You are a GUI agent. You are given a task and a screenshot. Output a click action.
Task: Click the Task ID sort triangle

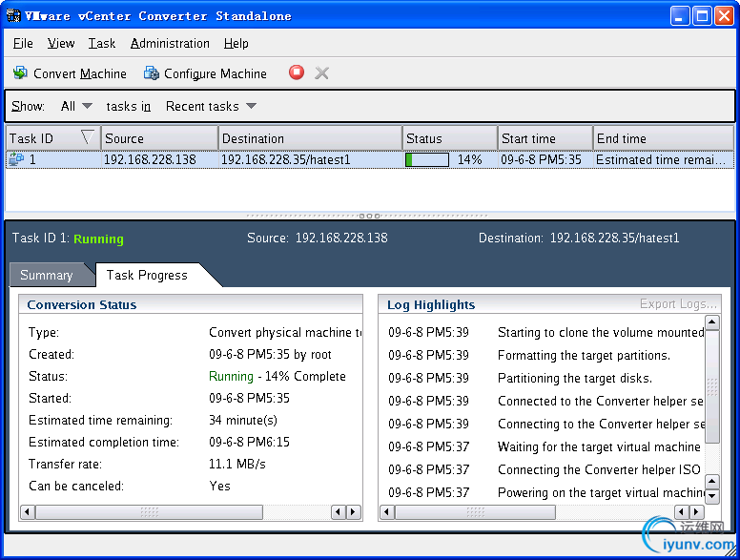pyautogui.click(x=88, y=137)
